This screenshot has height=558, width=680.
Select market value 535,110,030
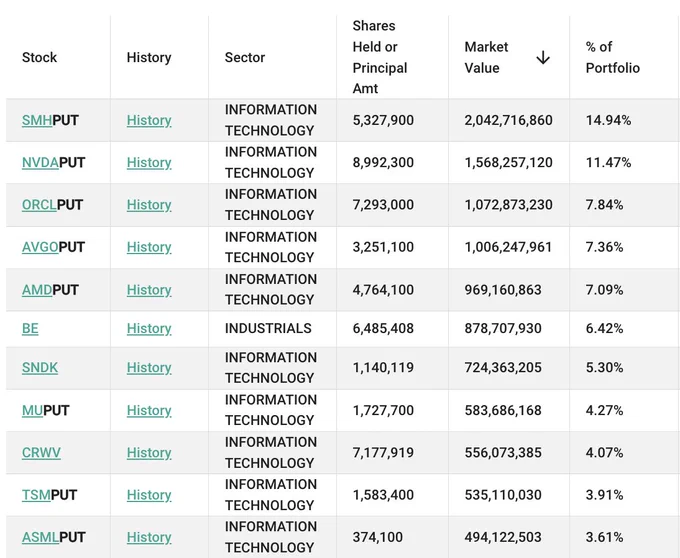[503, 495]
